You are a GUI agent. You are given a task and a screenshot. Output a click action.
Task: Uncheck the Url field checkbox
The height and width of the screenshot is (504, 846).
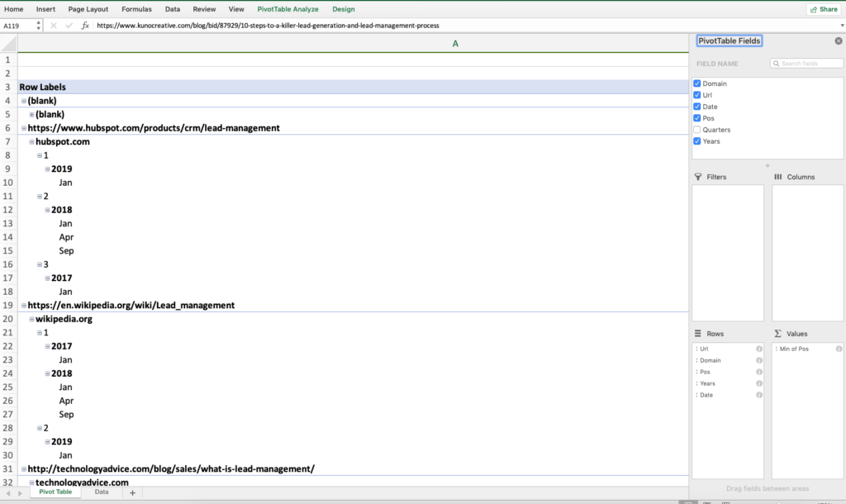tap(697, 95)
